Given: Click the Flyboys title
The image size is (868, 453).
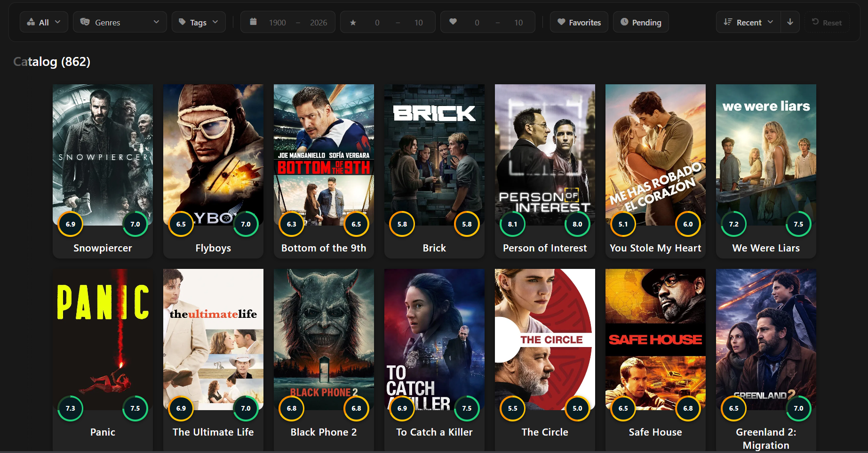Looking at the screenshot, I should coord(213,248).
